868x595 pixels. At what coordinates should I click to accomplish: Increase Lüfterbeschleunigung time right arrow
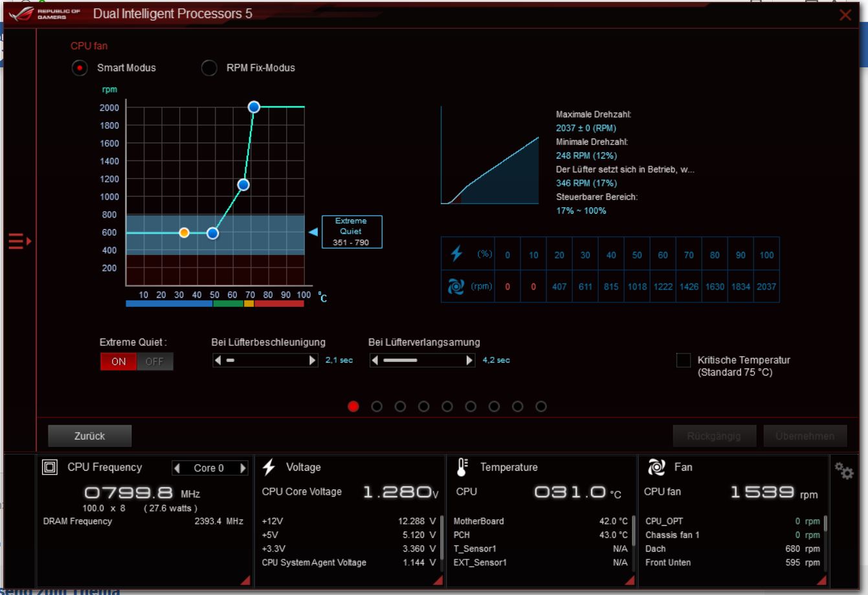(x=313, y=360)
